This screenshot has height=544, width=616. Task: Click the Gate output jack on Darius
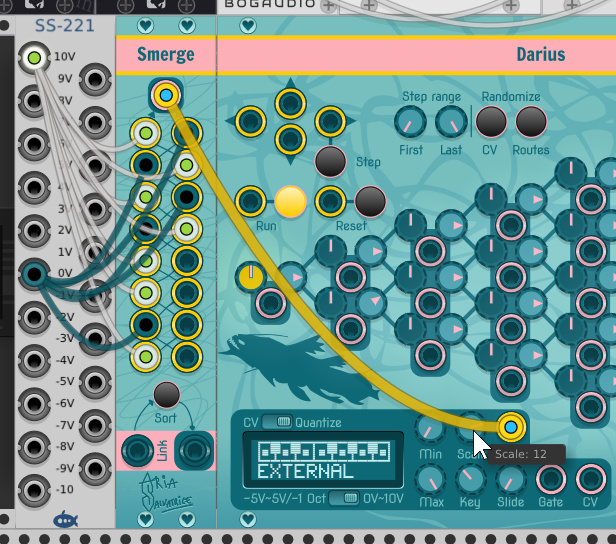(551, 479)
